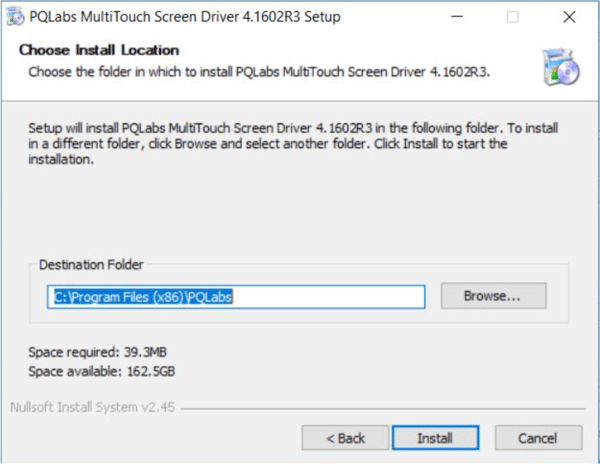Click the installer icon in title bar
The height and width of the screenshot is (464, 600).
click(x=15, y=16)
